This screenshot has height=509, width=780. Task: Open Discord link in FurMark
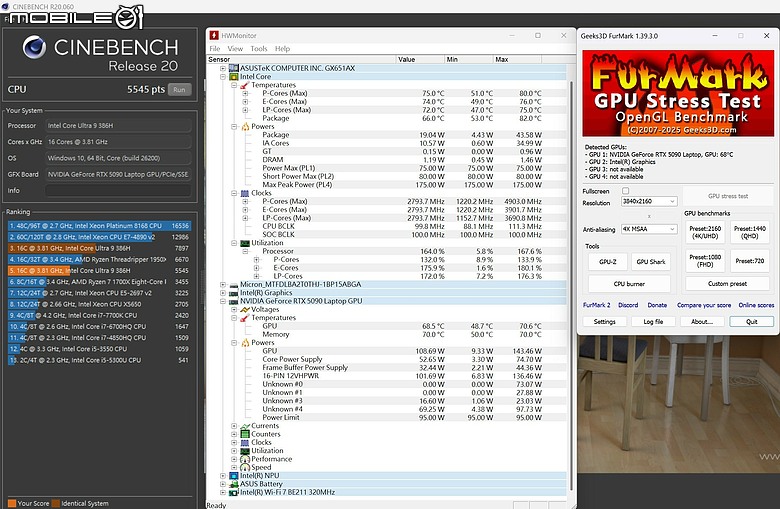pos(628,305)
